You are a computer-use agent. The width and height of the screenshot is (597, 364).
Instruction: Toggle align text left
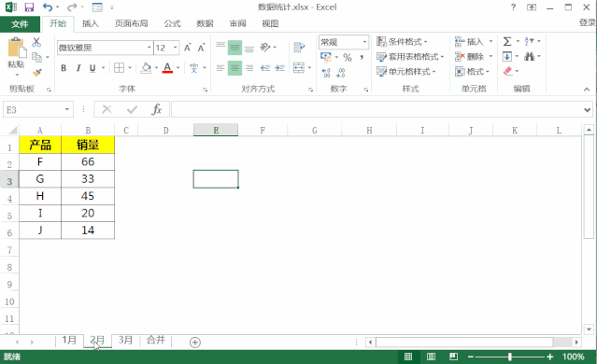pos(220,68)
